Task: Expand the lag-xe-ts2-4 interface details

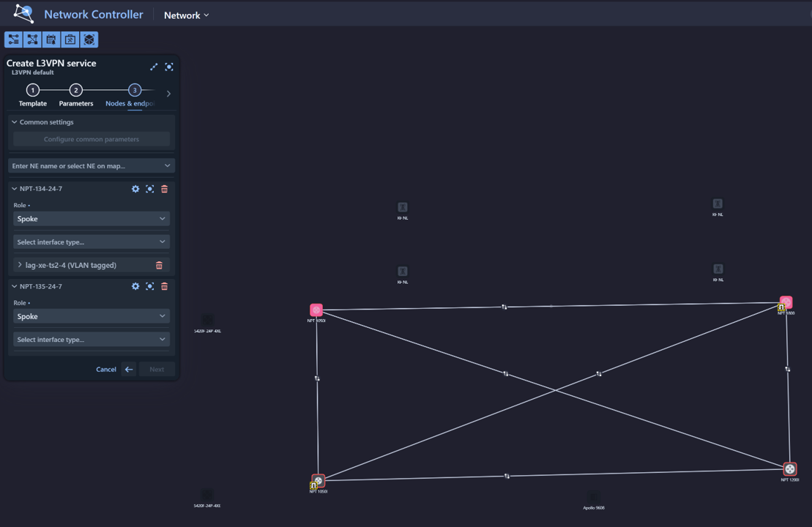Action: click(x=20, y=265)
